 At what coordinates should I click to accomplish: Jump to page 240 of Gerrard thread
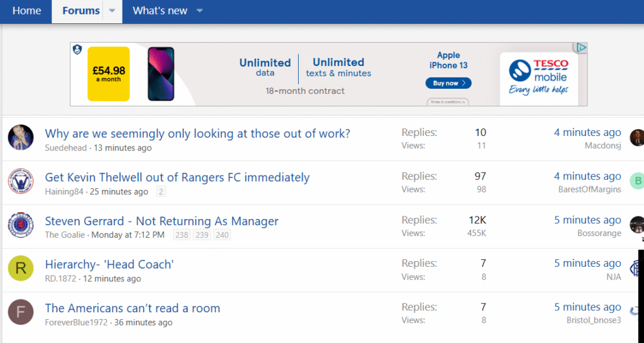click(221, 235)
